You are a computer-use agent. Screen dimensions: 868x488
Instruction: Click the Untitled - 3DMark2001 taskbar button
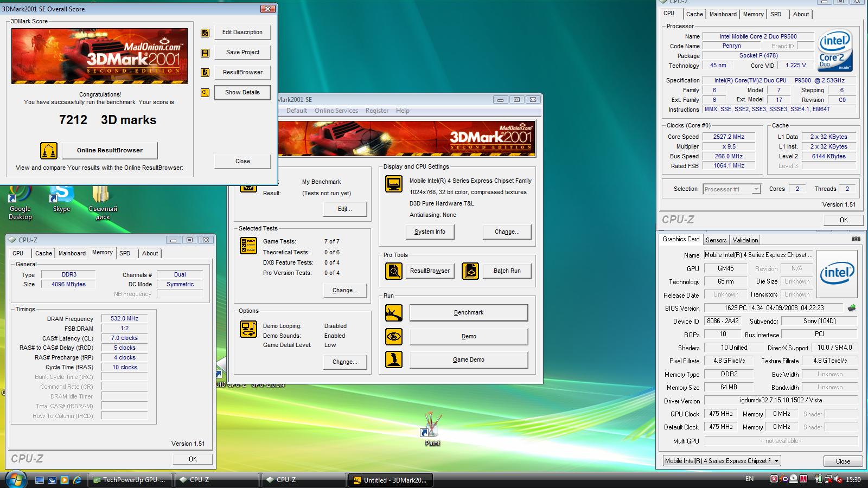tap(391, 480)
